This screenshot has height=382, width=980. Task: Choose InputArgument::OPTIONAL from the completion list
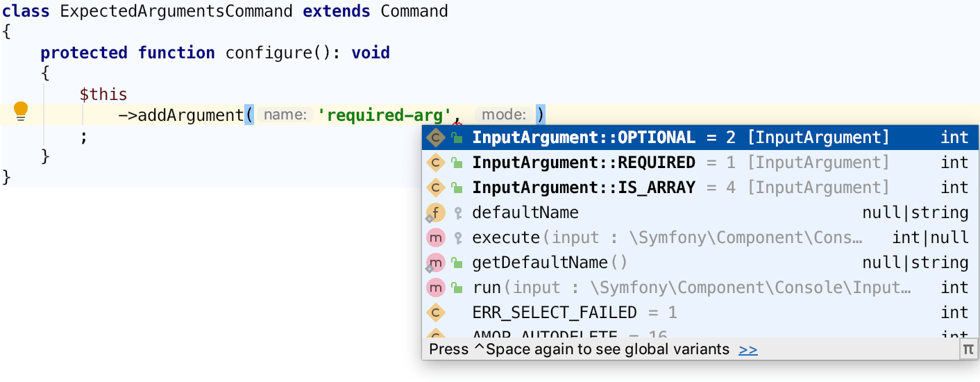[583, 138]
